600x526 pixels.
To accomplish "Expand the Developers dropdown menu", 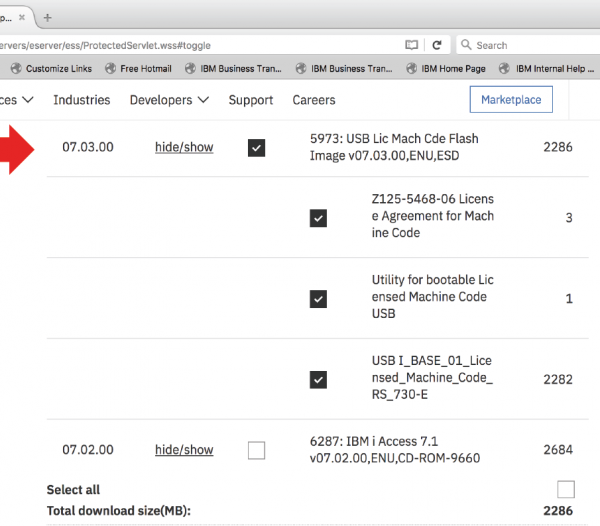I will pyautogui.click(x=169, y=100).
